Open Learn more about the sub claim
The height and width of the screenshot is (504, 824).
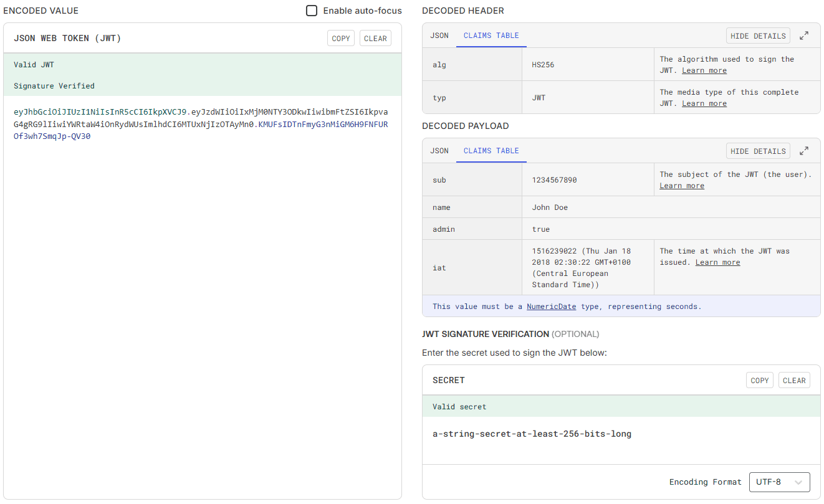(x=681, y=185)
